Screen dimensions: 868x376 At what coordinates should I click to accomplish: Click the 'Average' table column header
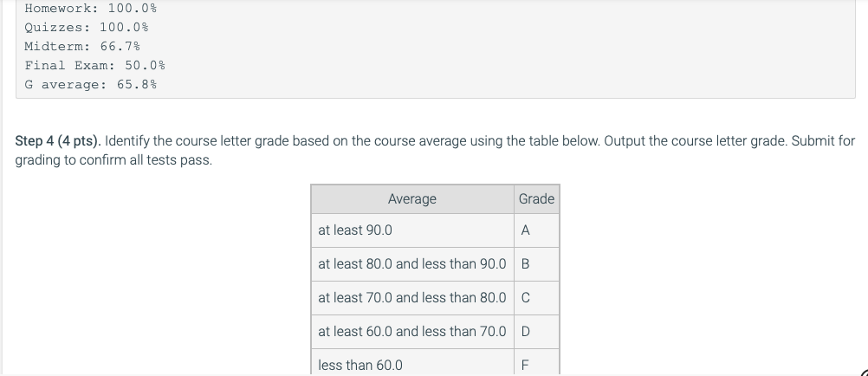point(412,199)
